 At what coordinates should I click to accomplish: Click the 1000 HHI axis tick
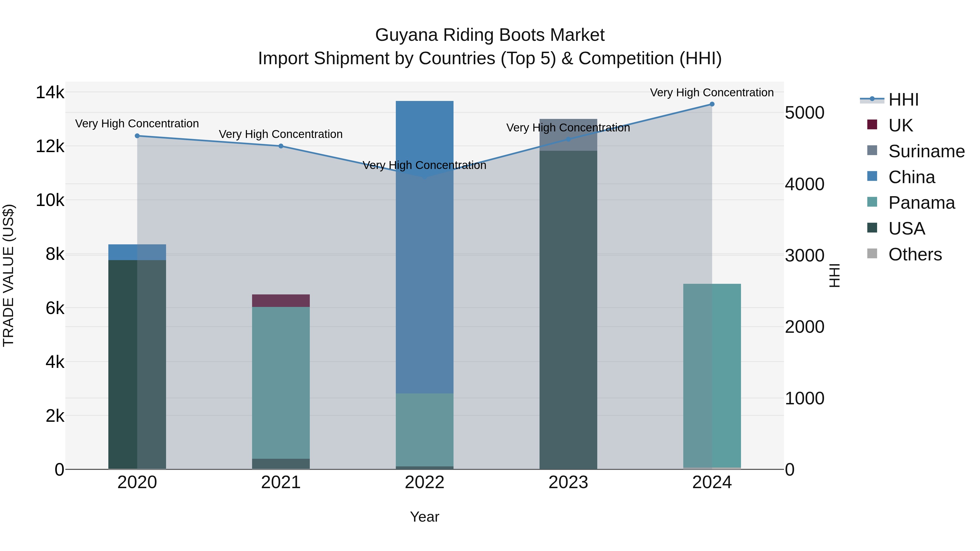click(x=805, y=399)
